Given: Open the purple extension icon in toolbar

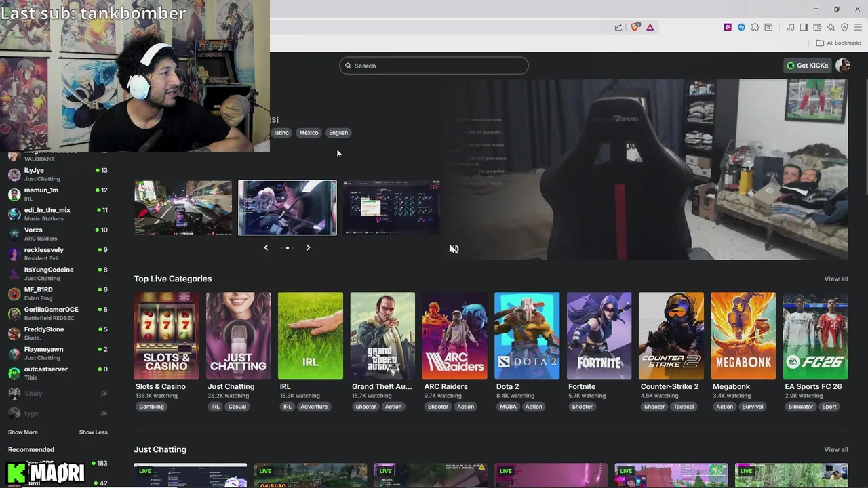Looking at the screenshot, I should pyautogui.click(x=728, y=27).
